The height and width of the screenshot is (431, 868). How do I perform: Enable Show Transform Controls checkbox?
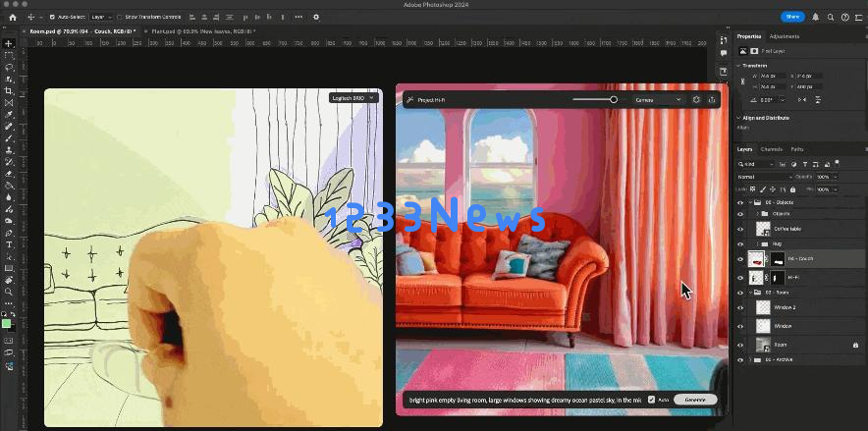[119, 17]
